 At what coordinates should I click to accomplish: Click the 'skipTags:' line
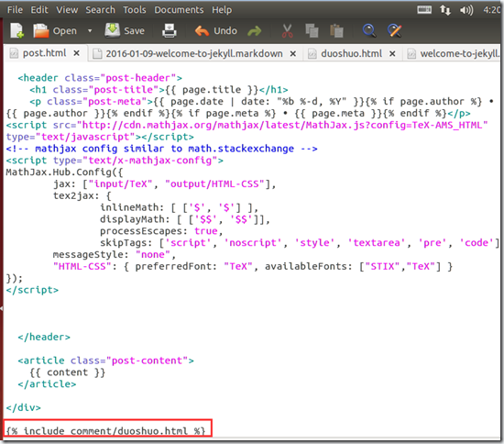pos(300,242)
